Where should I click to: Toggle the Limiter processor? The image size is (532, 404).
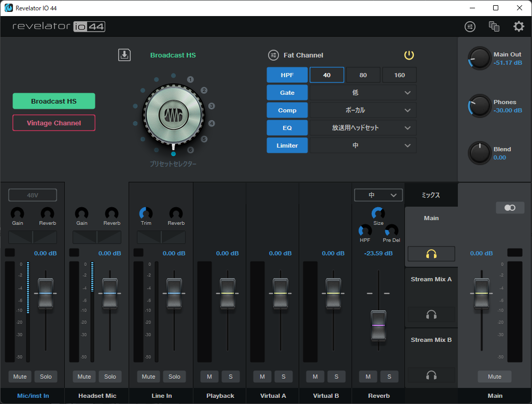(x=287, y=146)
